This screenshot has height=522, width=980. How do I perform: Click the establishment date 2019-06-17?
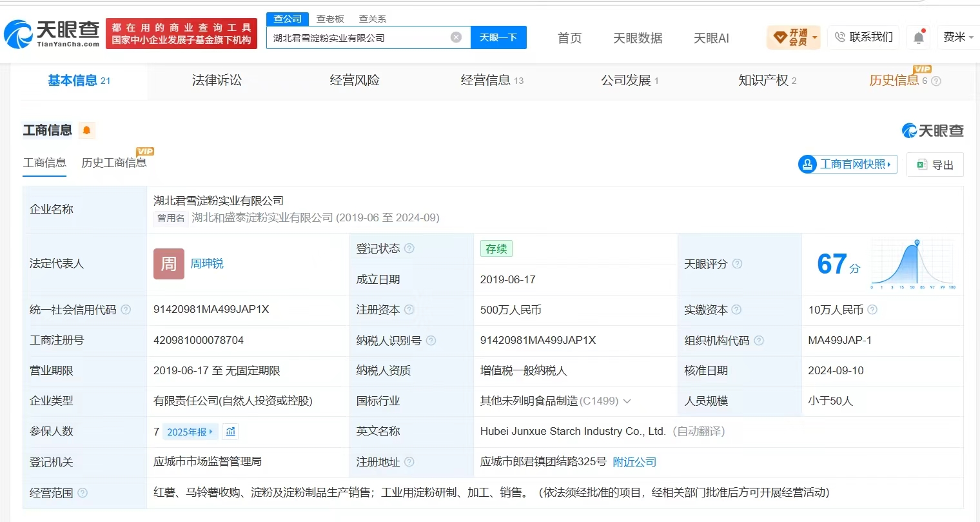[508, 279]
